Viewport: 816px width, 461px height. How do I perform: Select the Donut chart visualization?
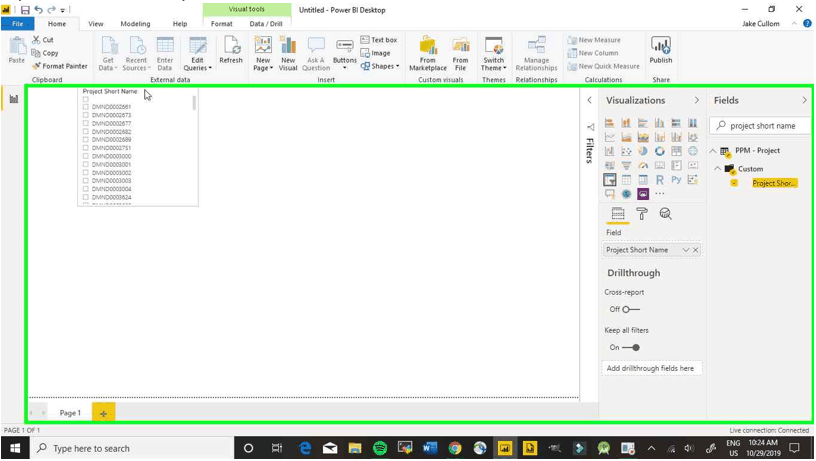pyautogui.click(x=659, y=151)
